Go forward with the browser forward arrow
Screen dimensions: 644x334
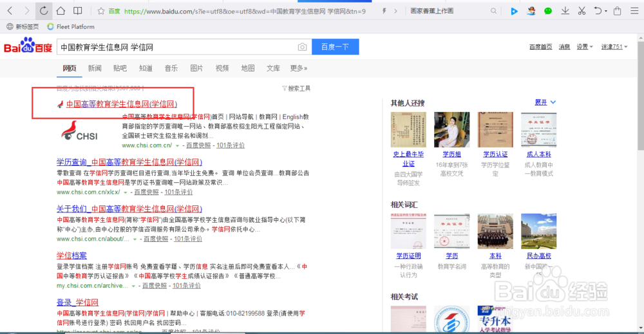click(x=26, y=11)
